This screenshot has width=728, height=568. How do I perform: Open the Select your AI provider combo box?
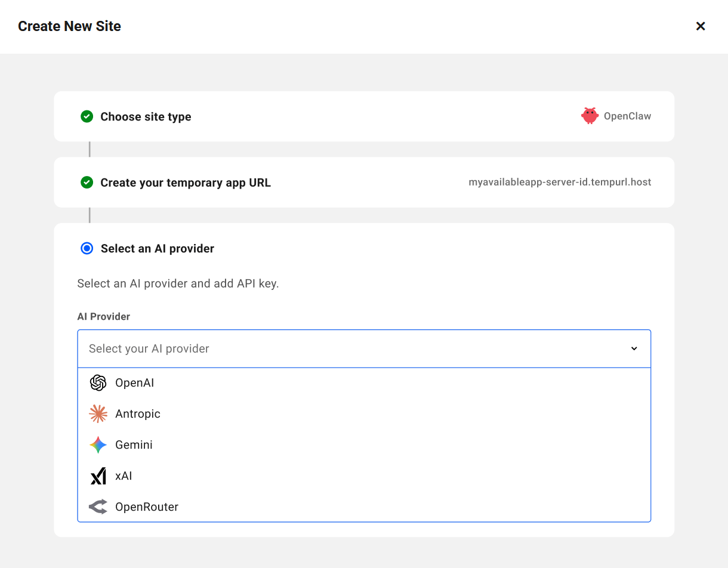pyautogui.click(x=364, y=348)
